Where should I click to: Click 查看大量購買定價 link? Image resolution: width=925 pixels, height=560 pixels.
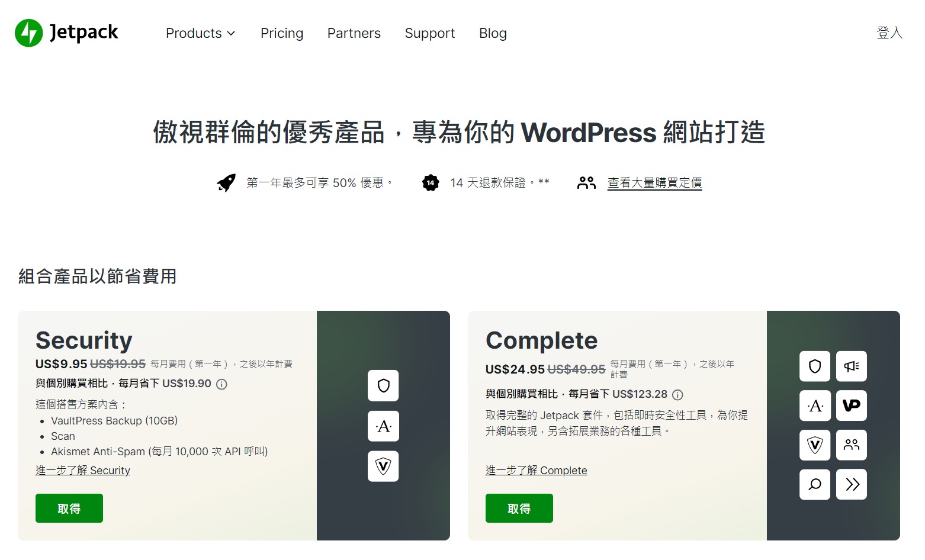point(654,183)
